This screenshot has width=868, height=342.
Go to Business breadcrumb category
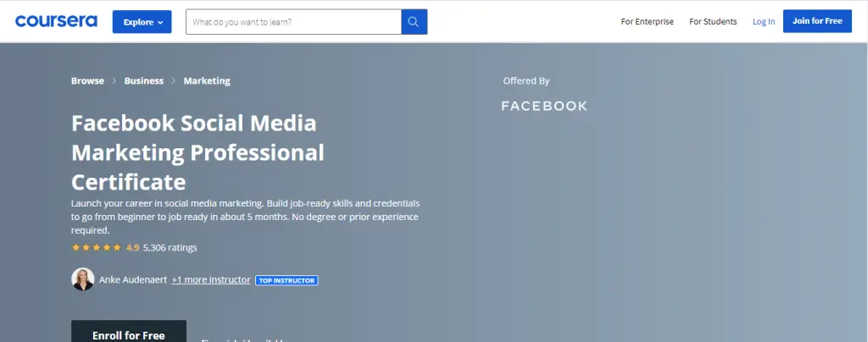pyautogui.click(x=143, y=81)
